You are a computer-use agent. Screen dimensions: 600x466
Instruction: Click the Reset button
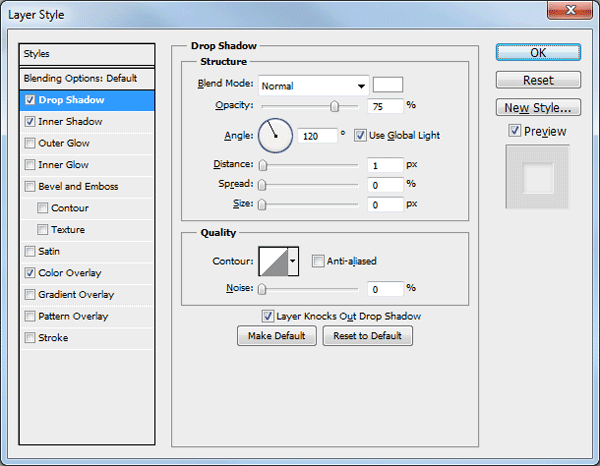538,80
